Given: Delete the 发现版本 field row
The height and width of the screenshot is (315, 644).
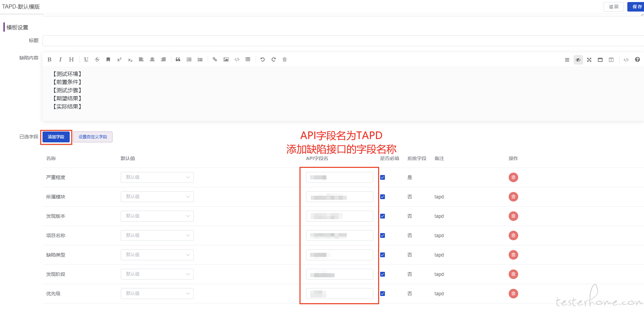Looking at the screenshot, I should click(513, 216).
